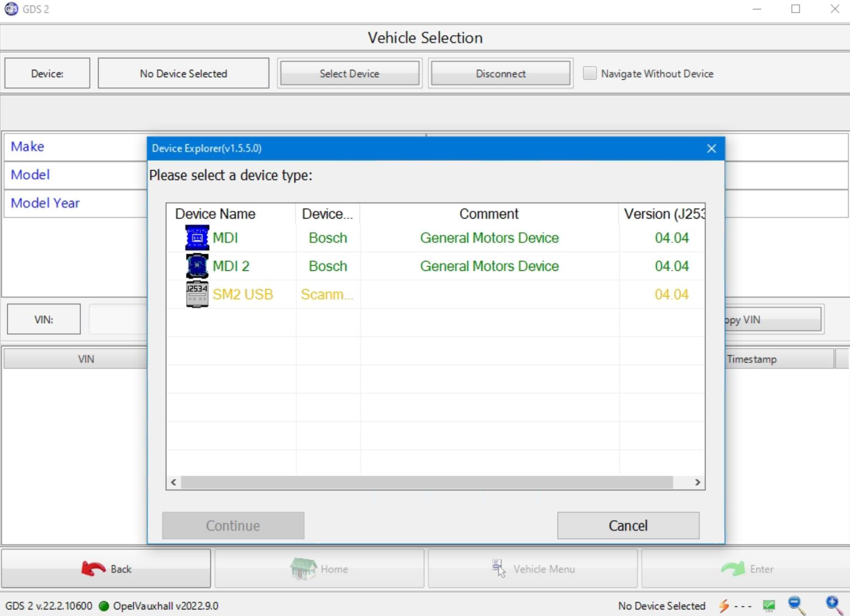Click the zoom out magnifier icon
The width and height of the screenshot is (850, 616).
[x=794, y=605]
